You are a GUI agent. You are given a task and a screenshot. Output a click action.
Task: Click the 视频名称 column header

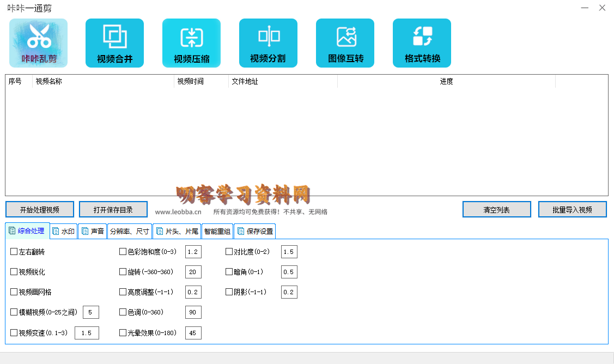click(x=49, y=82)
